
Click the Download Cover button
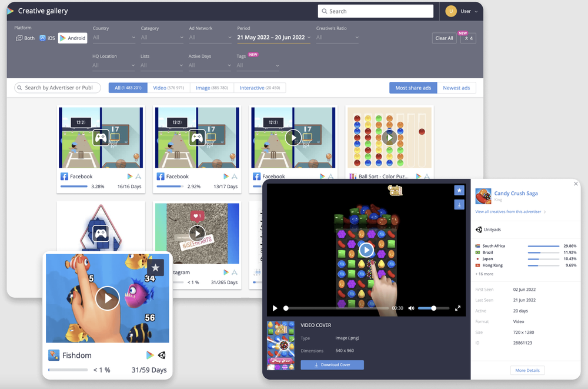[x=332, y=365]
